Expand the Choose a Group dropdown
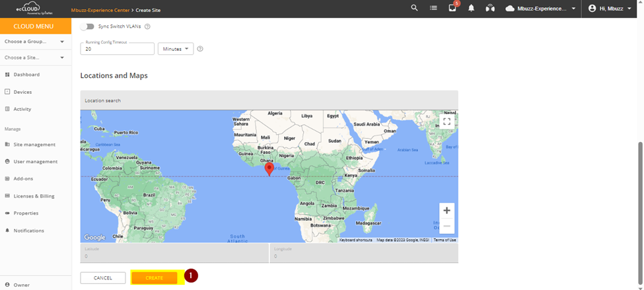Image resolution: width=644 pixels, height=290 pixels. [x=35, y=42]
